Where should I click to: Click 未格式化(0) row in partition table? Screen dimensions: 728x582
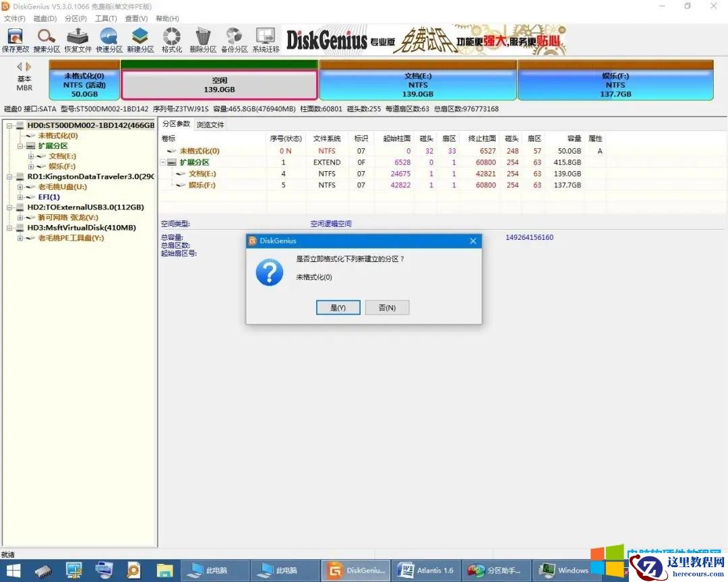pos(383,151)
